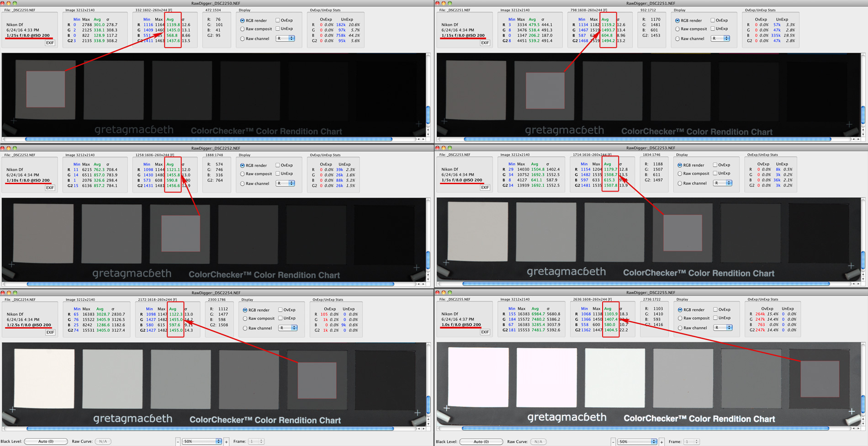Screen dimensions: 868x446
Task: Open 50% zoom dropdown in _DSC2254 window
Action: coord(201,441)
